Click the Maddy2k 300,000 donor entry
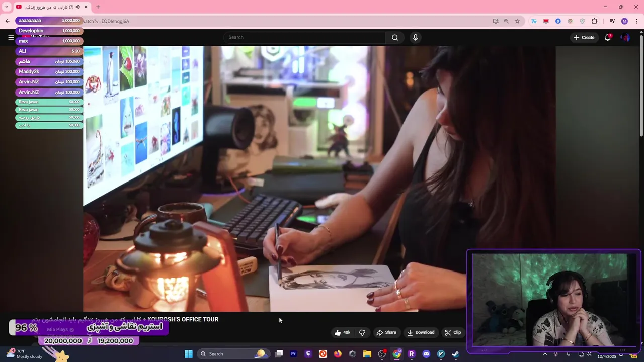Image resolution: width=644 pixels, height=362 pixels. [49, 71]
